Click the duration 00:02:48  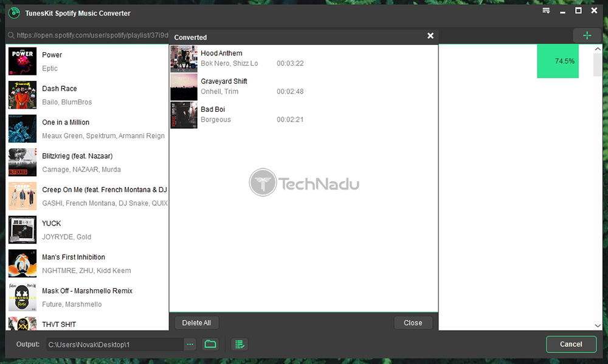click(290, 92)
